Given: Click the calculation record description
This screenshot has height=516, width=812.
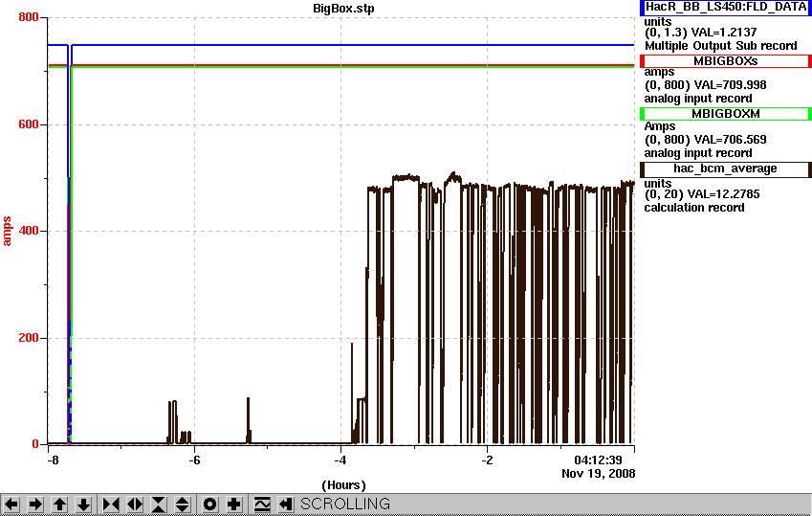Looking at the screenshot, I should pyautogui.click(x=694, y=208).
